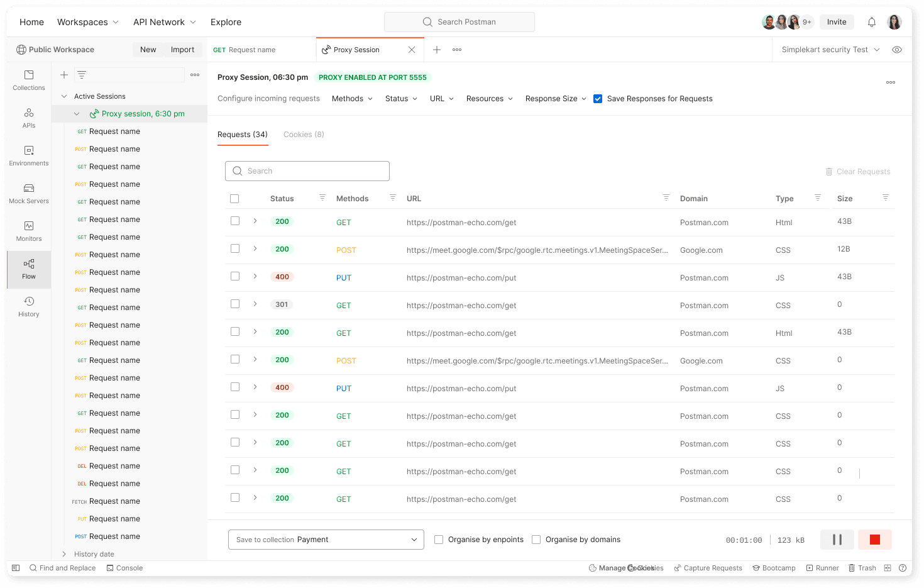Screen dimensions: 924x588
Task: Open the Collections sidebar panel
Action: click(x=29, y=80)
